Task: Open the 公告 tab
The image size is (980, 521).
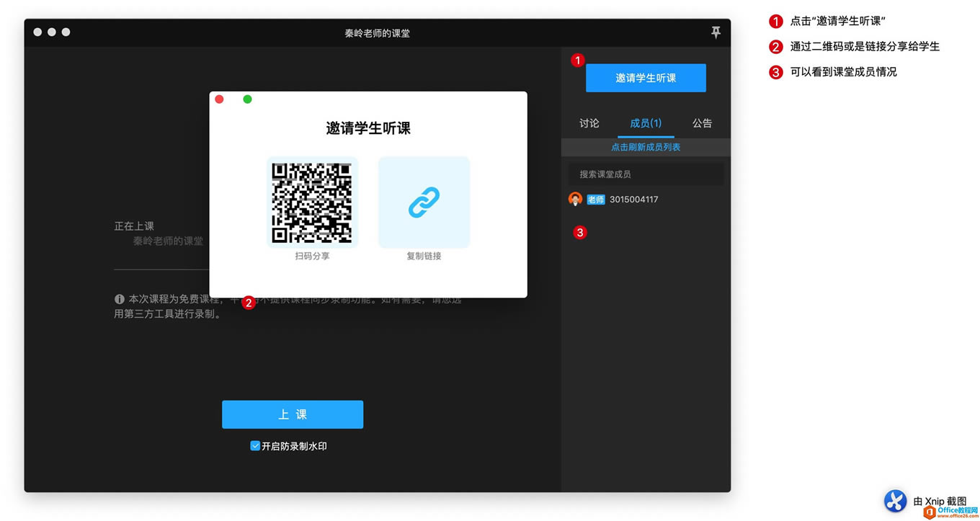Action: tap(703, 123)
